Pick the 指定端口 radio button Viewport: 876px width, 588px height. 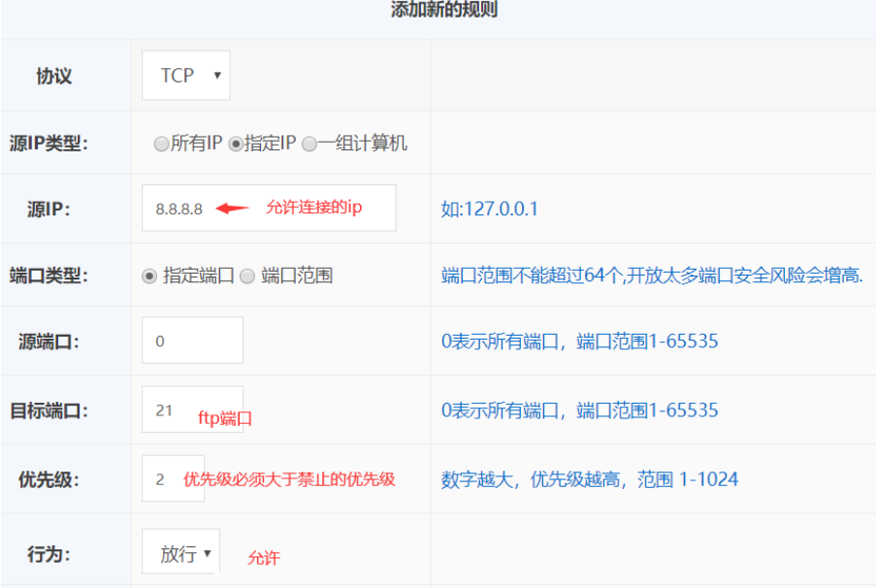point(149,276)
